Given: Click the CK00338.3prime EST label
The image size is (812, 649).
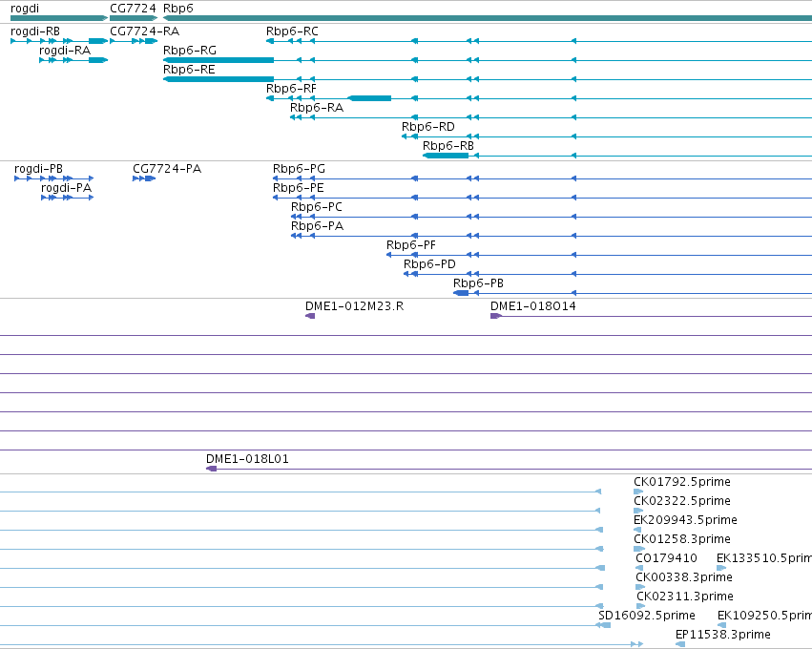Looking at the screenshot, I should 683,577.
